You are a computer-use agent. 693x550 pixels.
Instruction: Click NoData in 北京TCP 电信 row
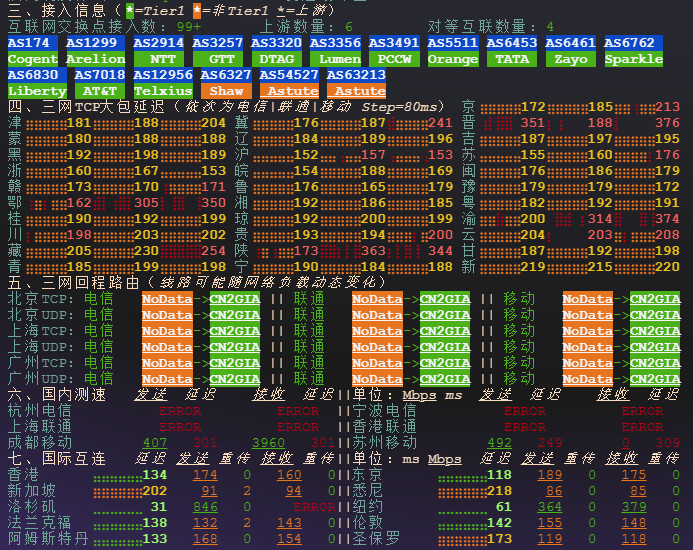click(x=167, y=299)
